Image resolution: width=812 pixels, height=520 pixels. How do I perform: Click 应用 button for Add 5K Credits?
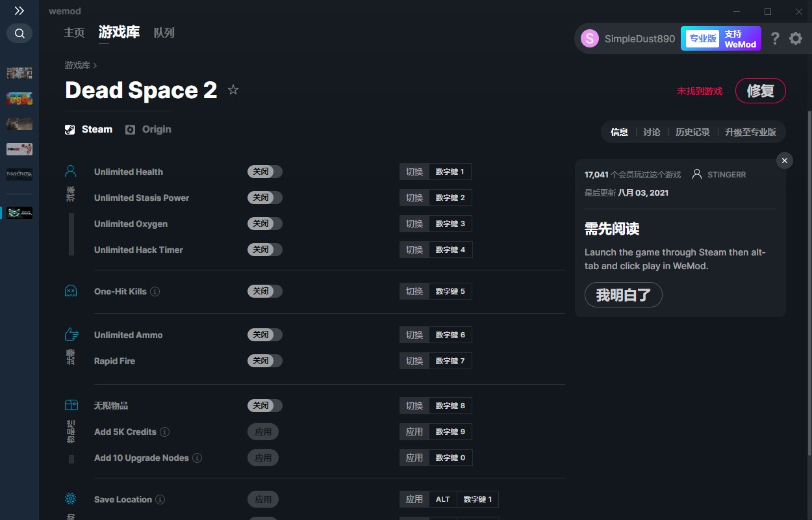(263, 432)
